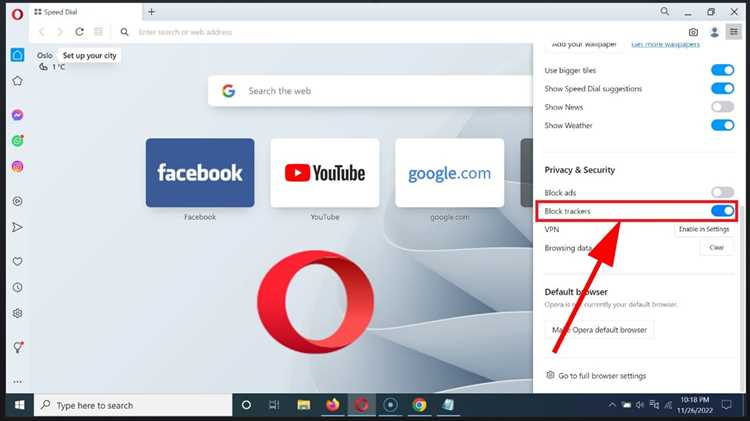Open Instagram in the sidebar
Image resolution: width=750 pixels, height=421 pixels.
(17, 166)
